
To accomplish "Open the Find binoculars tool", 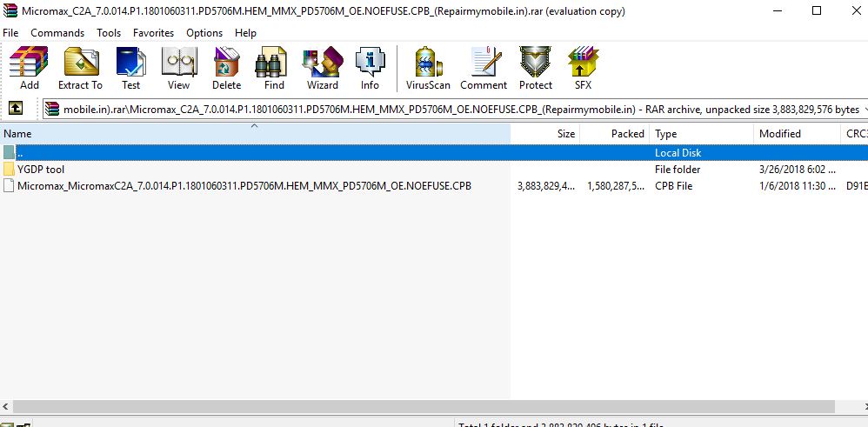I will point(274,68).
